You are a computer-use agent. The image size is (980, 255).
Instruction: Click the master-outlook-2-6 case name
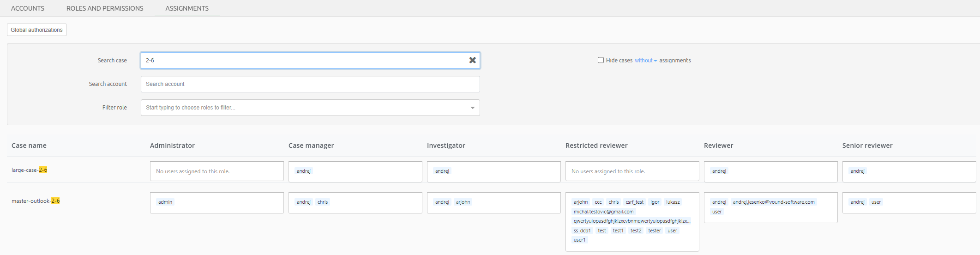tap(36, 201)
